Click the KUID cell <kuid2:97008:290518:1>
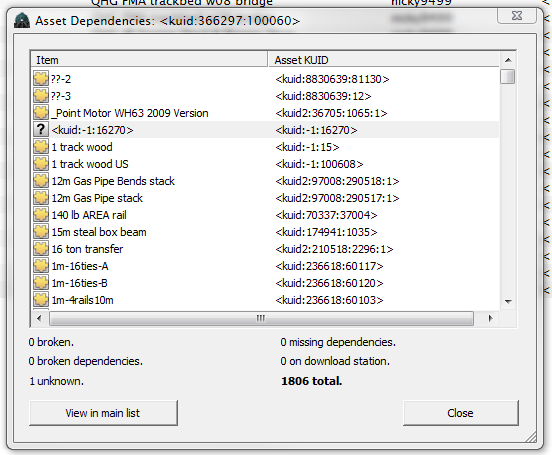 (337, 181)
